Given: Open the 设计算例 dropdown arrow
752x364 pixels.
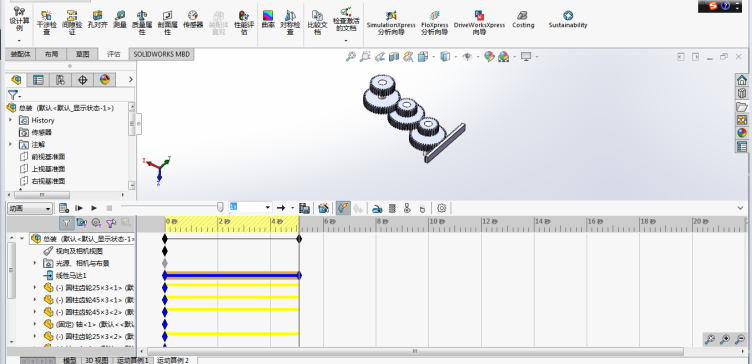Looking at the screenshot, I should (x=19, y=41).
